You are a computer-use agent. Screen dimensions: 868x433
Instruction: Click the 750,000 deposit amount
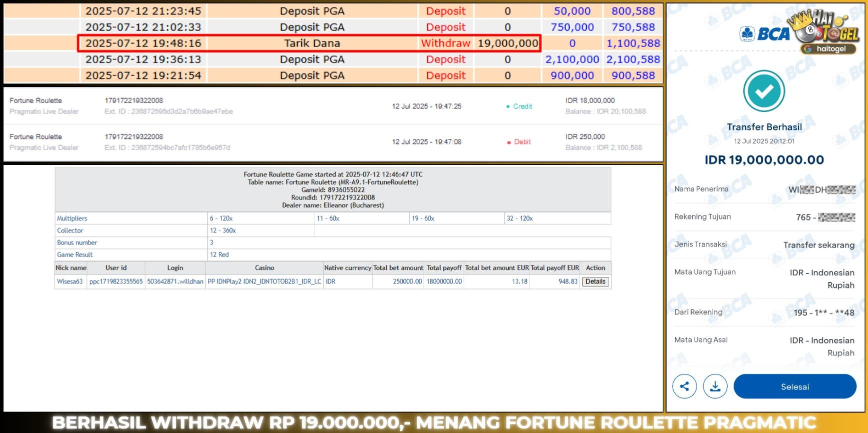click(572, 27)
